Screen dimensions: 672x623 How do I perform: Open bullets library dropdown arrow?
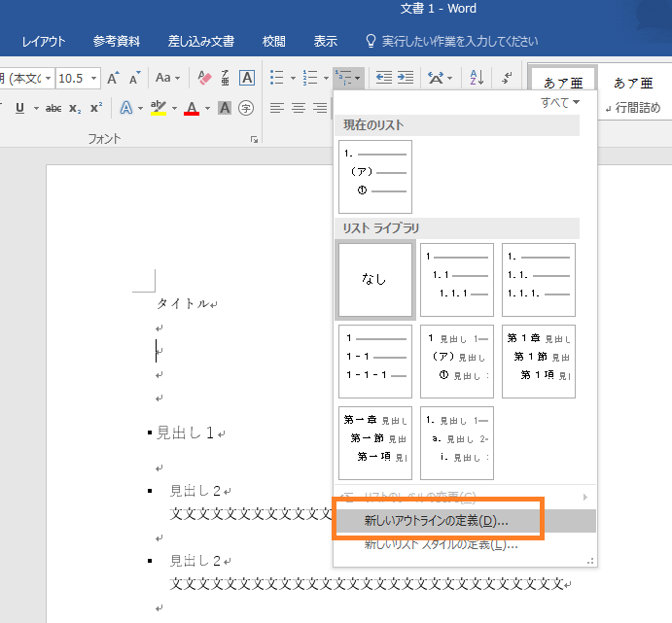tap(293, 78)
